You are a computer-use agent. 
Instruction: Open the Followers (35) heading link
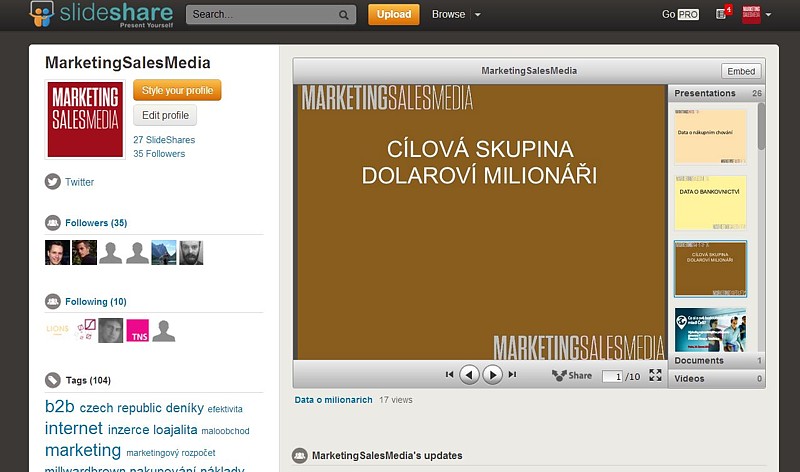[96, 223]
